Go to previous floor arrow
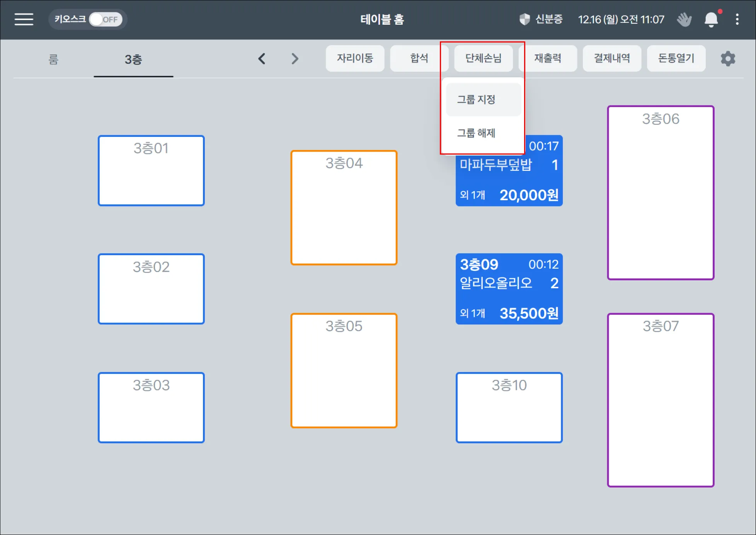Screen dimensions: 756x535 click(262, 59)
